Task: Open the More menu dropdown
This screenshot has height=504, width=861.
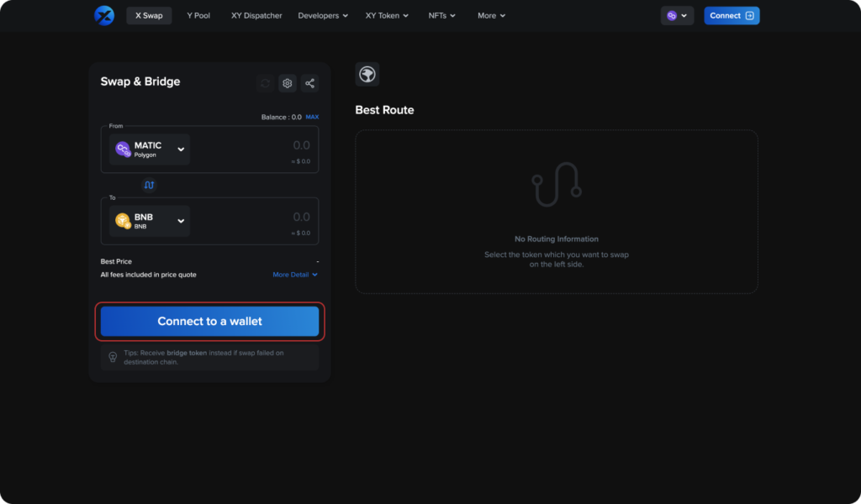Action: pyautogui.click(x=491, y=16)
